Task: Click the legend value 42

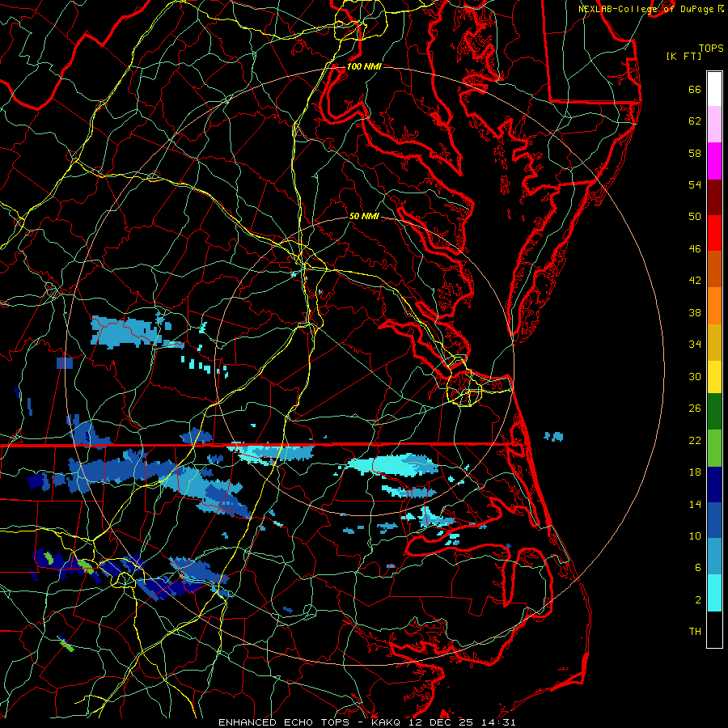Action: click(695, 281)
